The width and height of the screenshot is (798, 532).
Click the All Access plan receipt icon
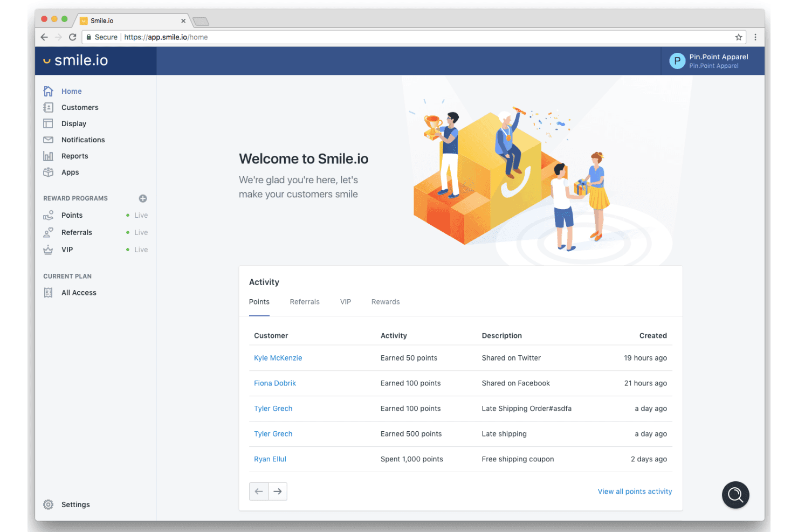click(x=48, y=293)
